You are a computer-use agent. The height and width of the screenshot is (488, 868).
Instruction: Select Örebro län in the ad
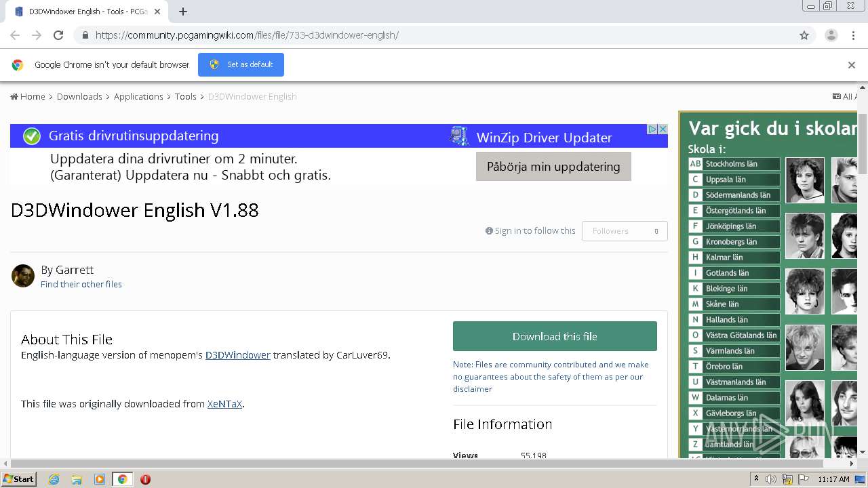tap(734, 367)
